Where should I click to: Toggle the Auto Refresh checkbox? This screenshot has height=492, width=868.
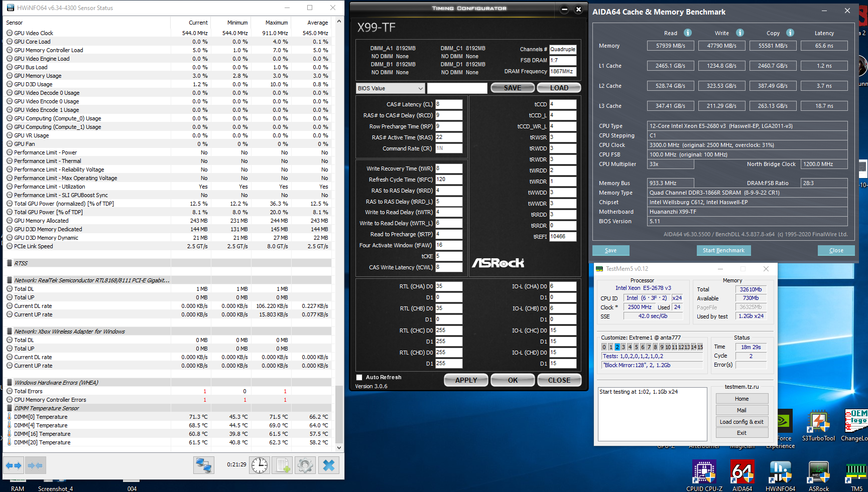tap(359, 377)
